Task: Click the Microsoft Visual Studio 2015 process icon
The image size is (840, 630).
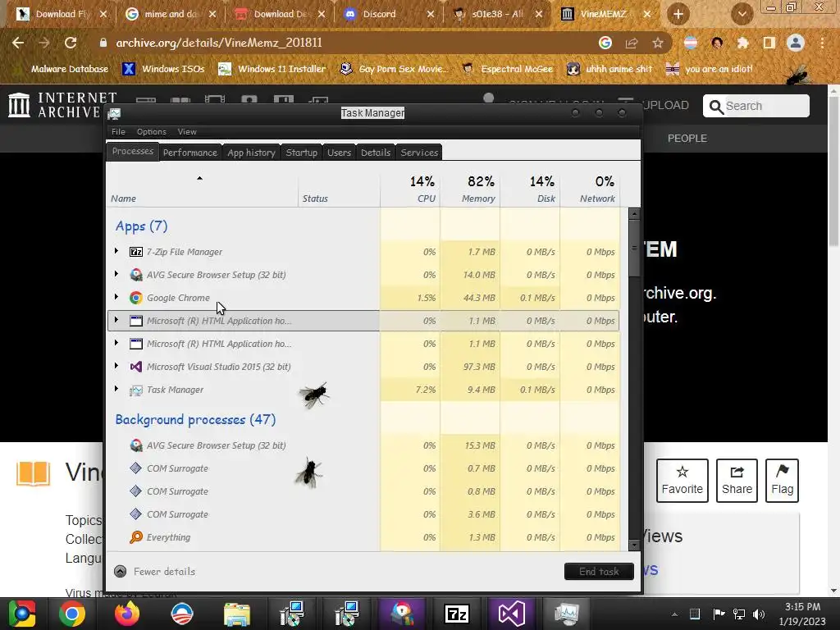Action: pyautogui.click(x=136, y=367)
